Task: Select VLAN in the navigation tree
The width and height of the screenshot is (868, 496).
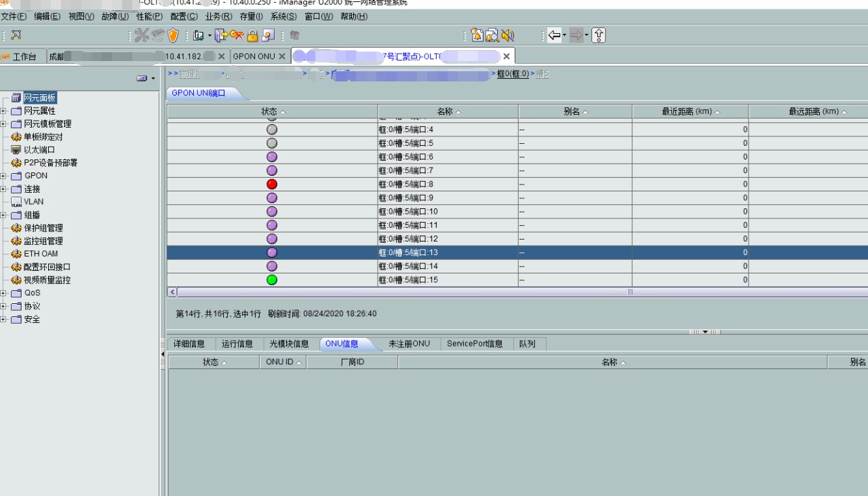Action: click(34, 202)
